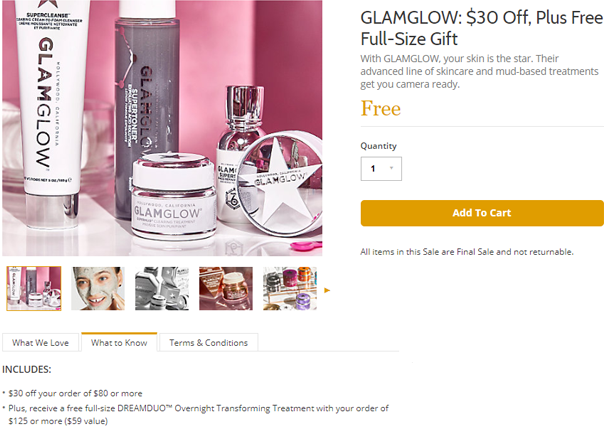Click the INCLUDES heading
This screenshot has width=604, height=427.
(27, 370)
